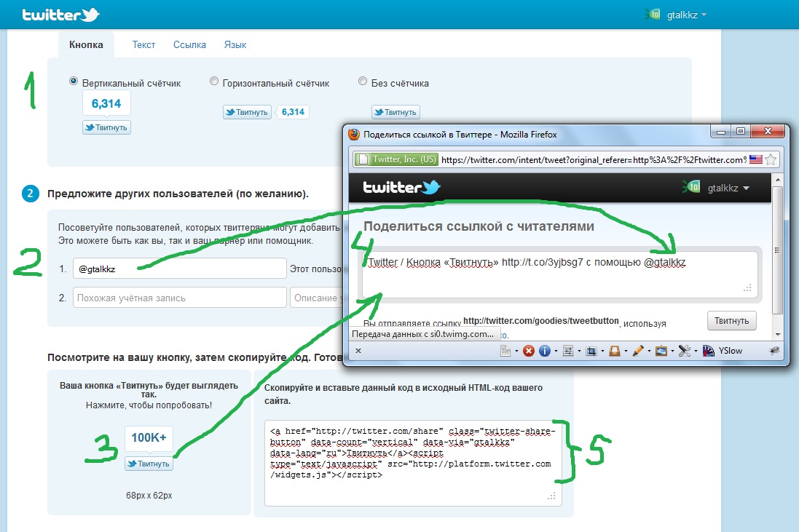
Task: Click the forms sliders icon in add-on bar
Action: point(568,351)
